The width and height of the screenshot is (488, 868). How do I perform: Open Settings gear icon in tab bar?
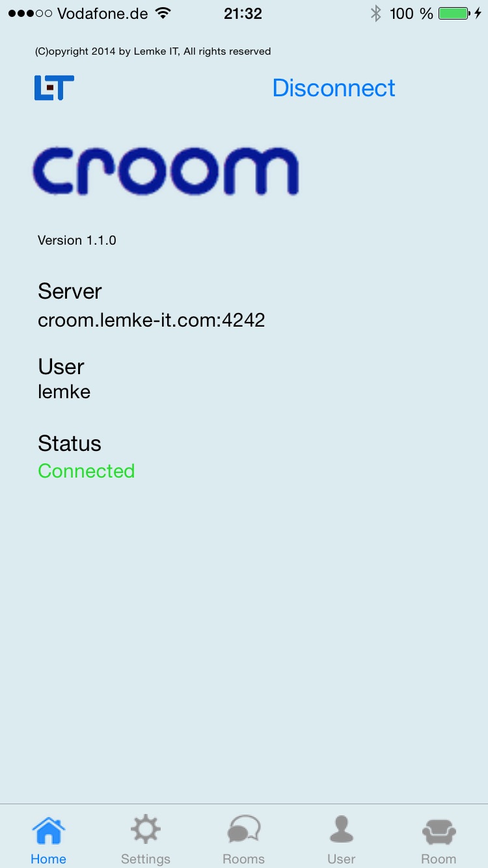click(x=146, y=830)
